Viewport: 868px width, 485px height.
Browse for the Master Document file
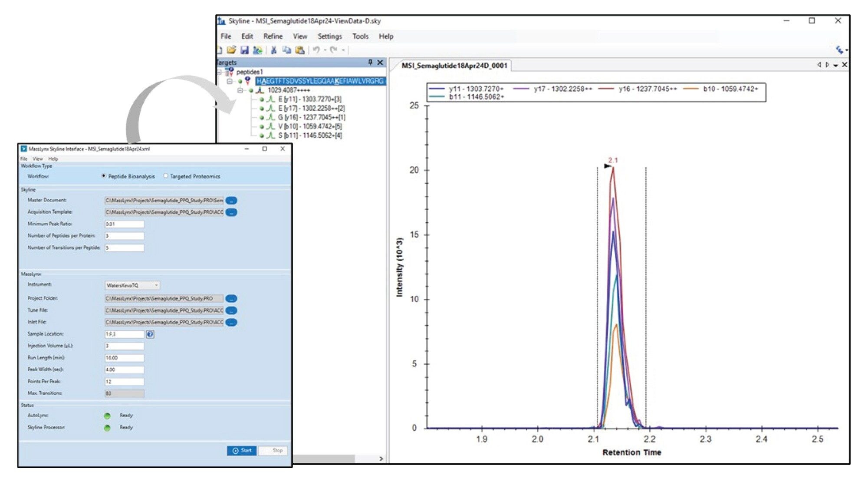[231, 201]
